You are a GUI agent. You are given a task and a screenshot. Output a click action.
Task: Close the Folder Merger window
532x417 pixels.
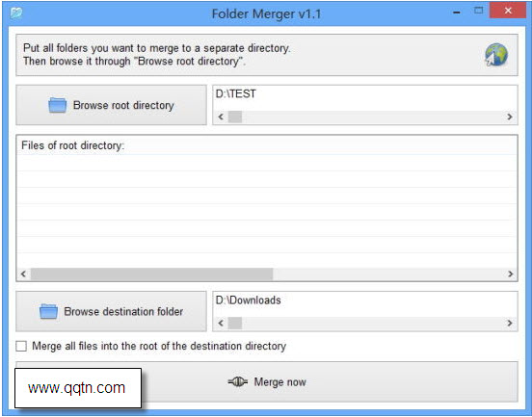click(x=508, y=11)
